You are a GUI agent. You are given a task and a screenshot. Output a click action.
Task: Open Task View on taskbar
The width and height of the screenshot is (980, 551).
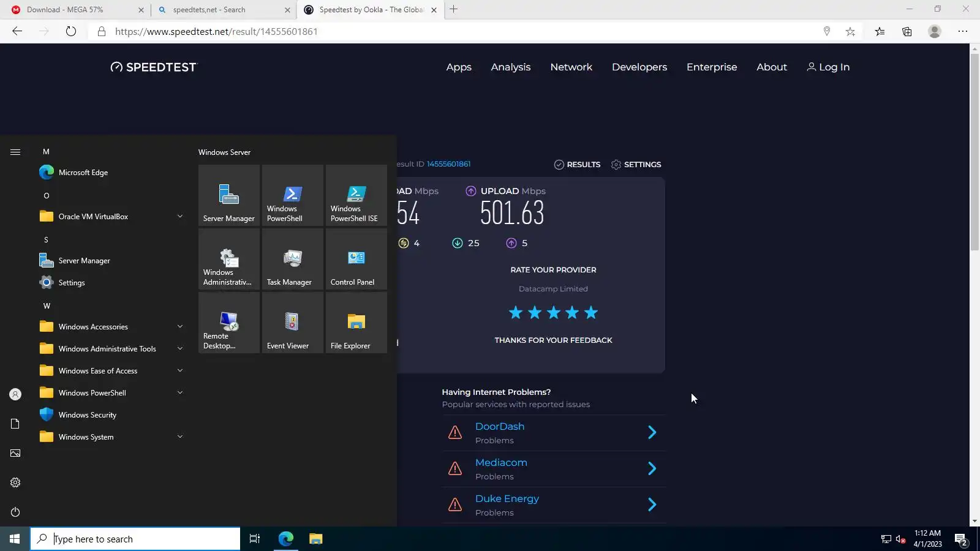pyautogui.click(x=255, y=539)
